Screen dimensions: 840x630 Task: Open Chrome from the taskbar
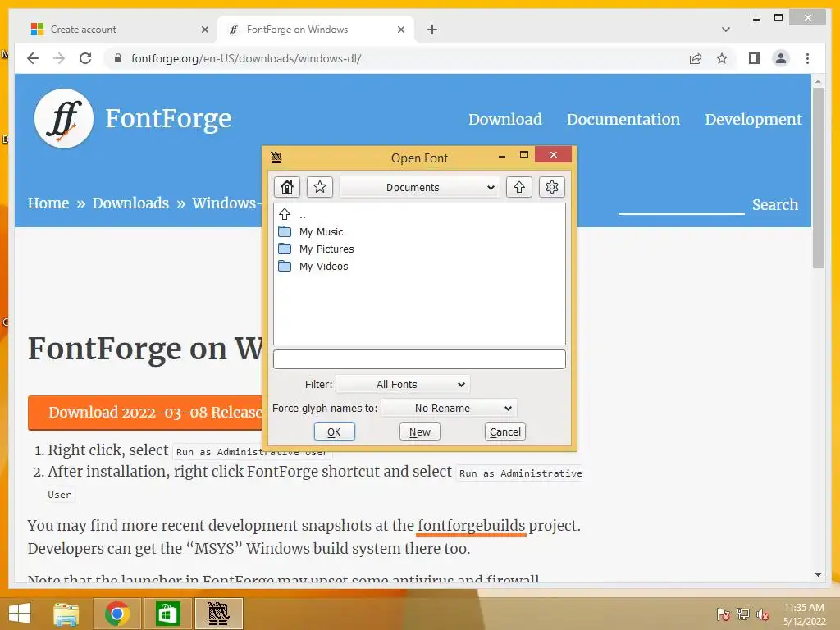click(x=116, y=614)
